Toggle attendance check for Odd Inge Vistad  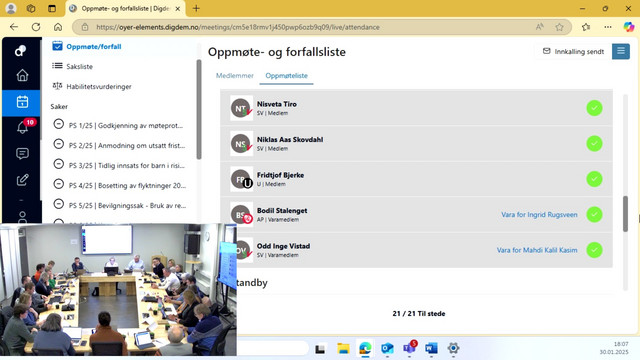point(594,250)
